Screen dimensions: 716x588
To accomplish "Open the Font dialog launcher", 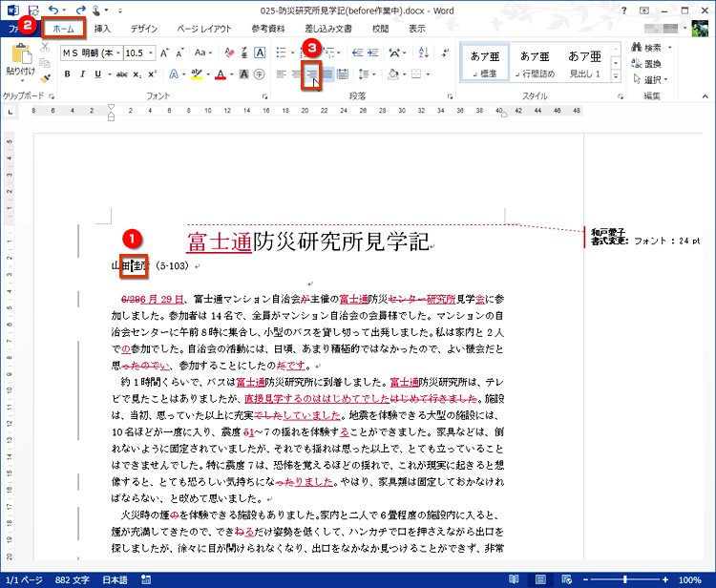I will tap(264, 96).
